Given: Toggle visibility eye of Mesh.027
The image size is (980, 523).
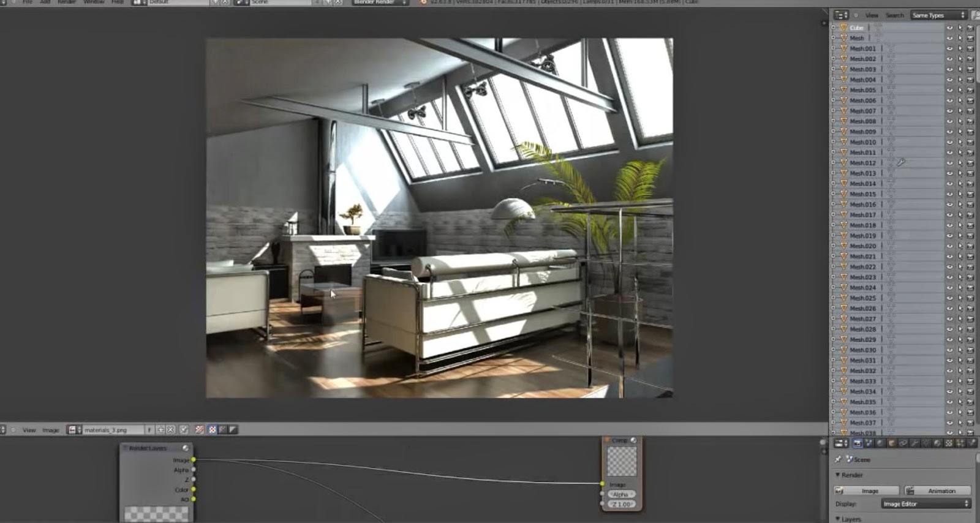Looking at the screenshot, I should tap(950, 318).
